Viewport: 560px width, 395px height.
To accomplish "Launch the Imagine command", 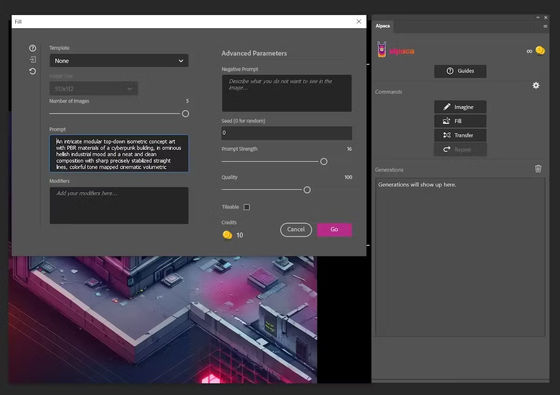I will pyautogui.click(x=460, y=107).
